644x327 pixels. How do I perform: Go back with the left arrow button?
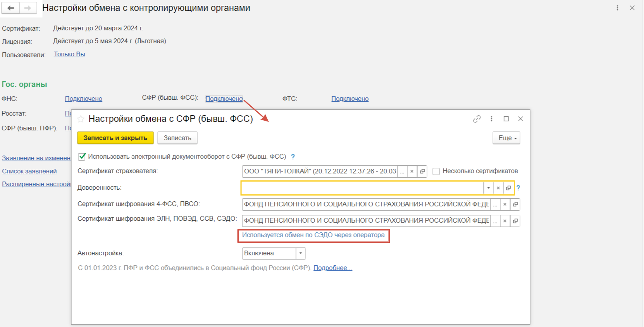coord(10,8)
